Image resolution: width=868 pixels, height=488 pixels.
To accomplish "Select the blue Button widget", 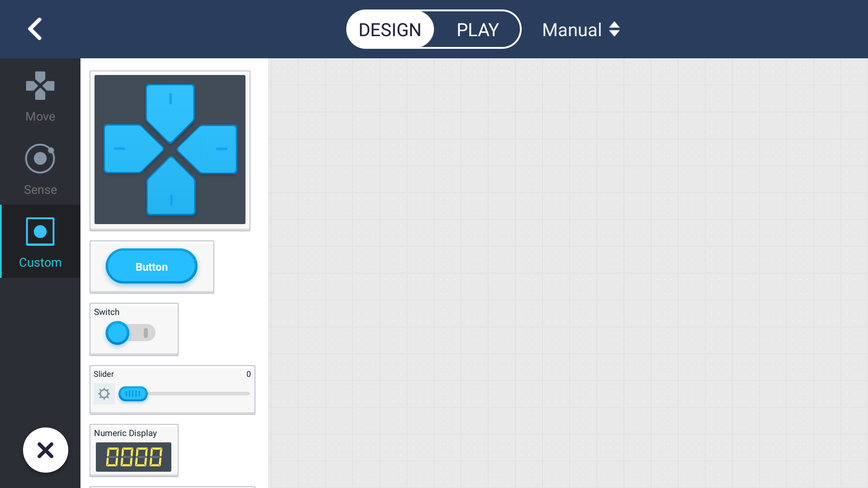I will 151,267.
